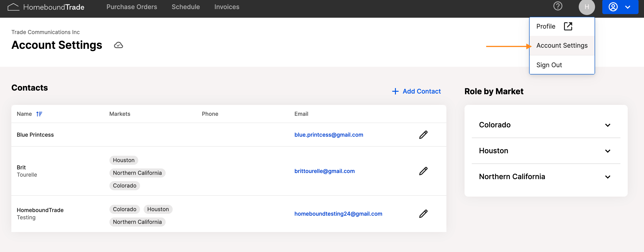Click the HomeboundTrade logo
Image resolution: width=644 pixels, height=252 pixels.
pos(46,7)
